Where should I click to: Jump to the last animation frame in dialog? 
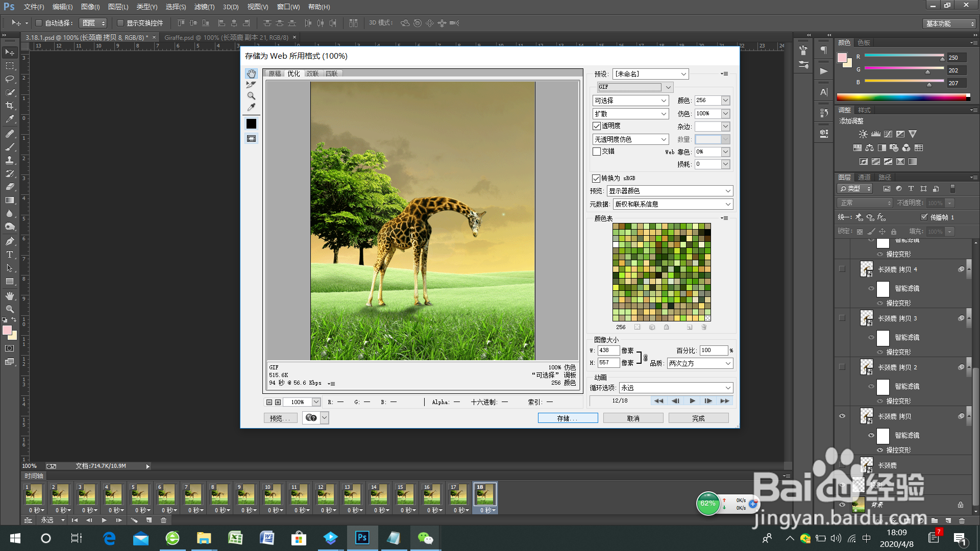click(725, 400)
